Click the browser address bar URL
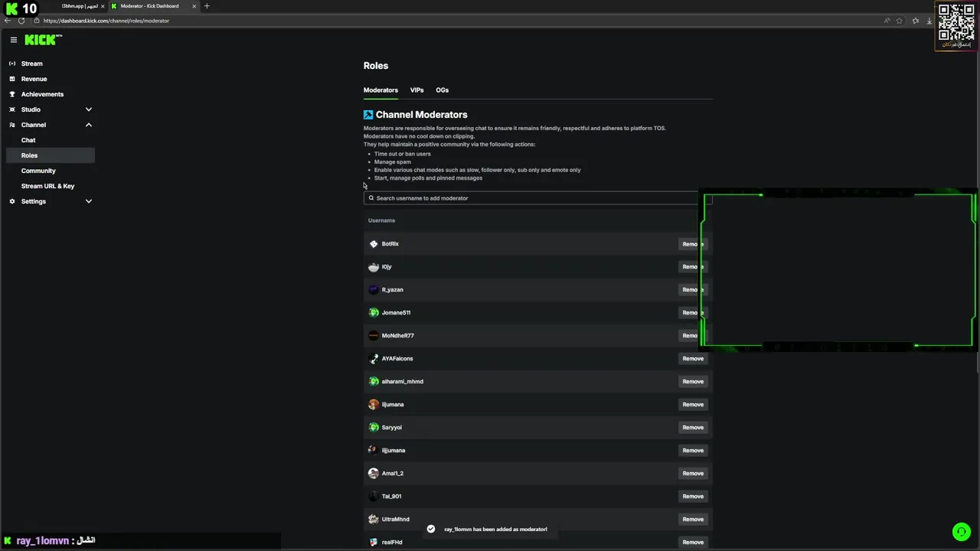Screen dimensions: 980x551 [106, 21]
